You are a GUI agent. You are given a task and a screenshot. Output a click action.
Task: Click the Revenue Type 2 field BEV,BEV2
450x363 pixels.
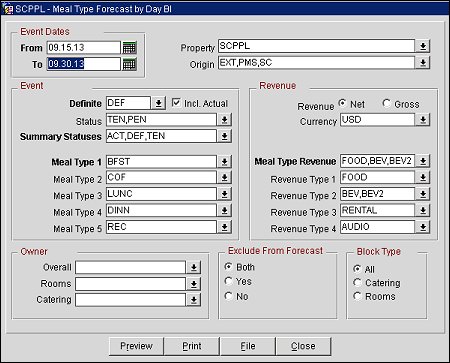[378, 194]
